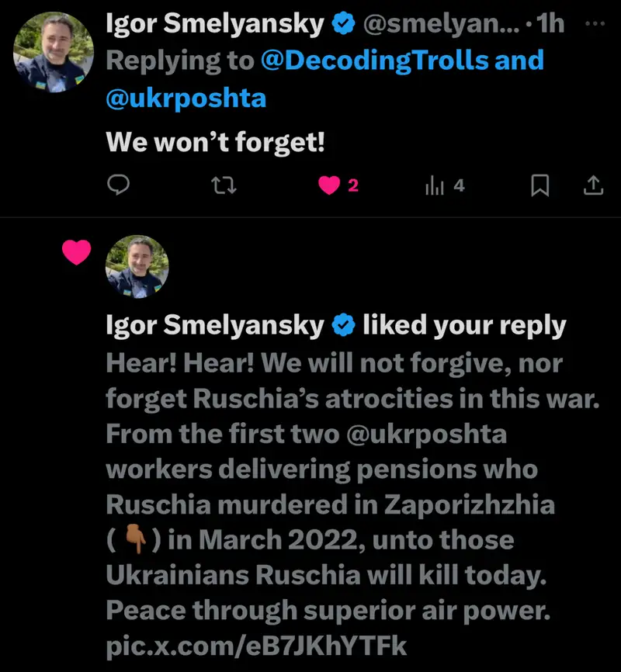
Task: Open the @ukrposhta mention under Replying to
Action: click(x=185, y=98)
